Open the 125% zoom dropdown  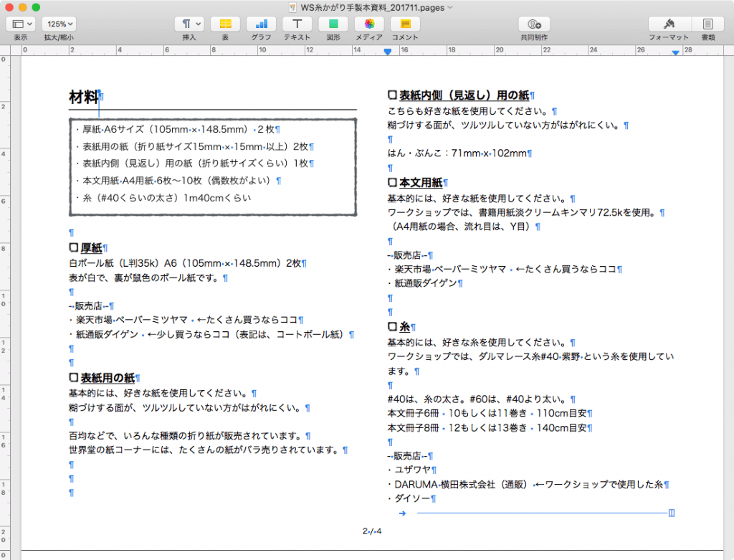click(59, 24)
